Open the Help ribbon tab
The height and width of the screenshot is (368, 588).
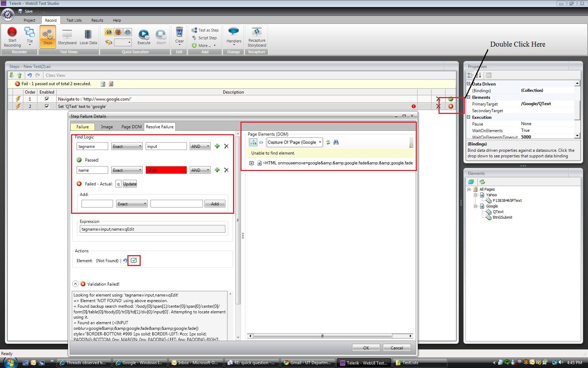click(x=117, y=20)
